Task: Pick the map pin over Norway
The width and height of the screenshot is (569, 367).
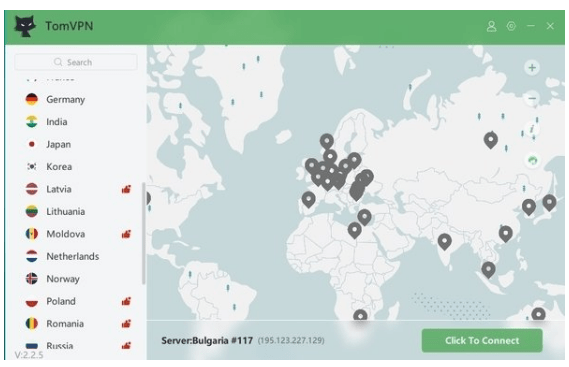Action: [327, 142]
